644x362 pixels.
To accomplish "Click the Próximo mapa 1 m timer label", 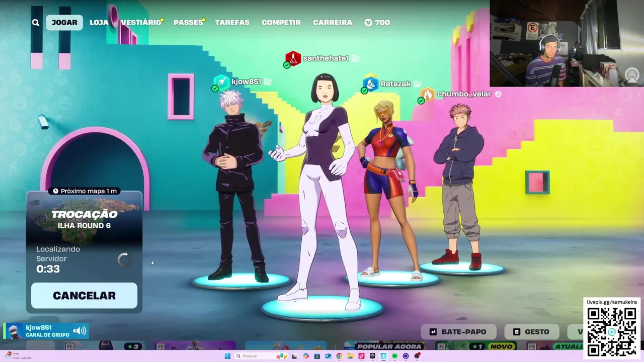I will (x=85, y=191).
